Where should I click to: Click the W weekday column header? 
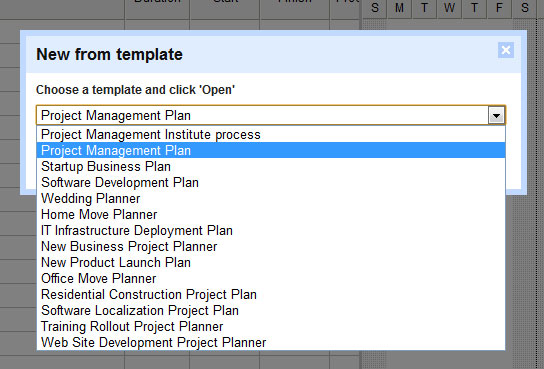point(449,8)
